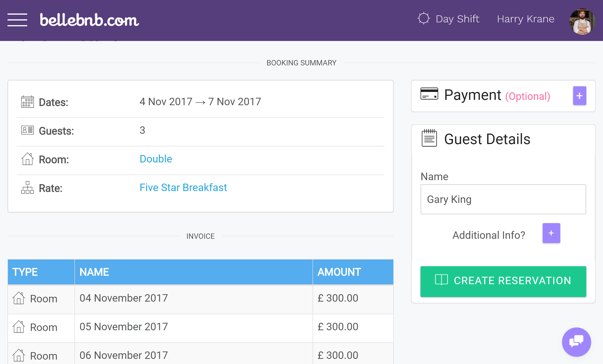Click the room/house icon in booking summary
The image size is (603, 364).
point(28,159)
